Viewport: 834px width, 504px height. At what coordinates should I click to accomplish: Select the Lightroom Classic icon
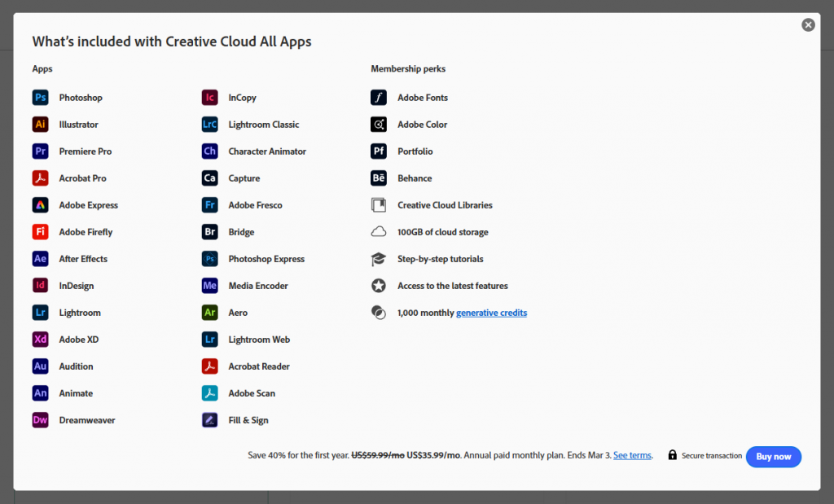[210, 124]
